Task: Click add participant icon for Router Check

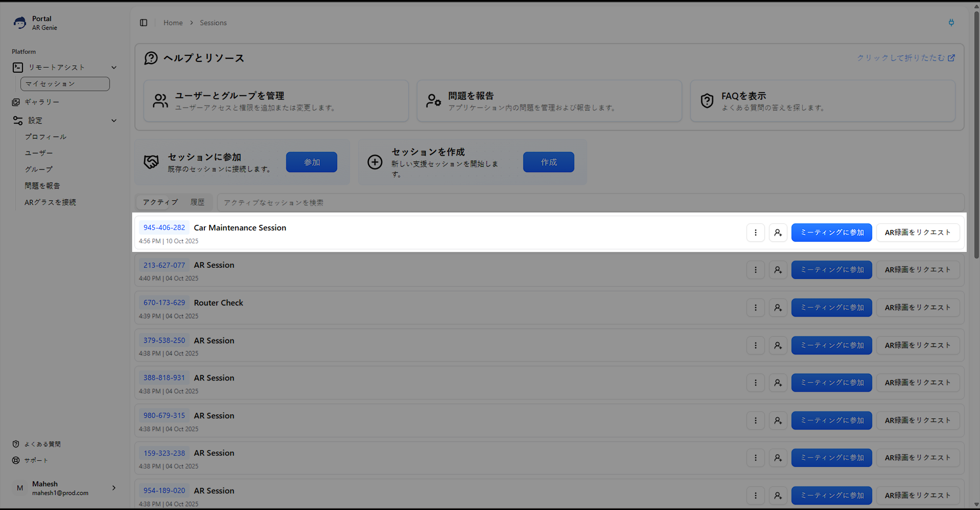Action: [778, 308]
